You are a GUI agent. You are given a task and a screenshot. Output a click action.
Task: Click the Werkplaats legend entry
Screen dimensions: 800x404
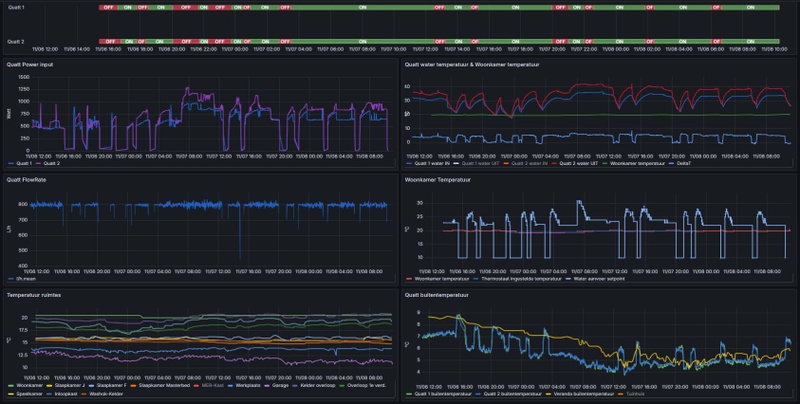(247, 386)
